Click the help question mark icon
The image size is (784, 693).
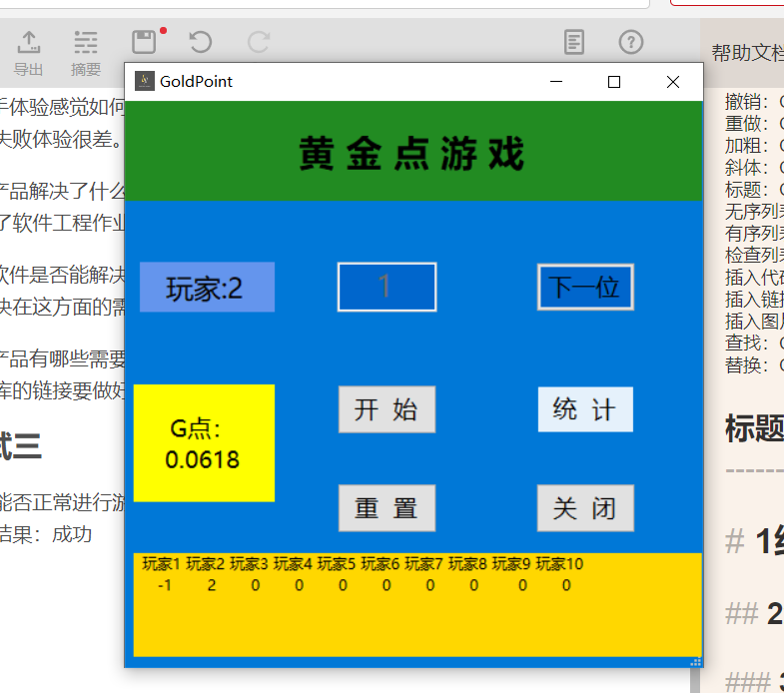click(631, 42)
